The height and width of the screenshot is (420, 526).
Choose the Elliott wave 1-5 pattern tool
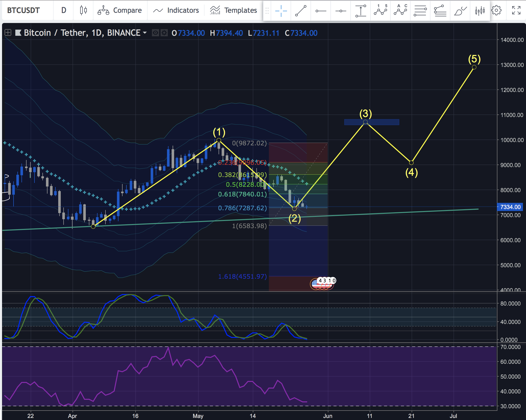pyautogui.click(x=380, y=11)
